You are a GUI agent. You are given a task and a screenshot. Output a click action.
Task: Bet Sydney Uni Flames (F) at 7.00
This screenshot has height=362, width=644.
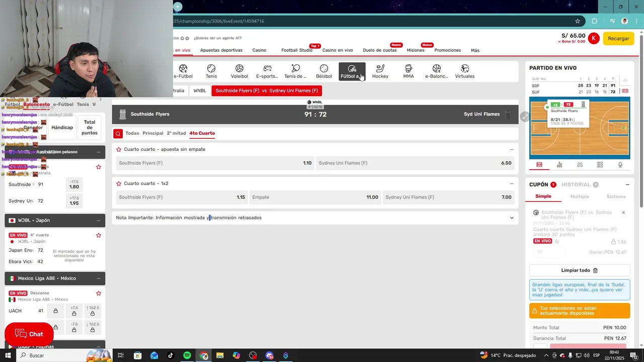[449, 197]
